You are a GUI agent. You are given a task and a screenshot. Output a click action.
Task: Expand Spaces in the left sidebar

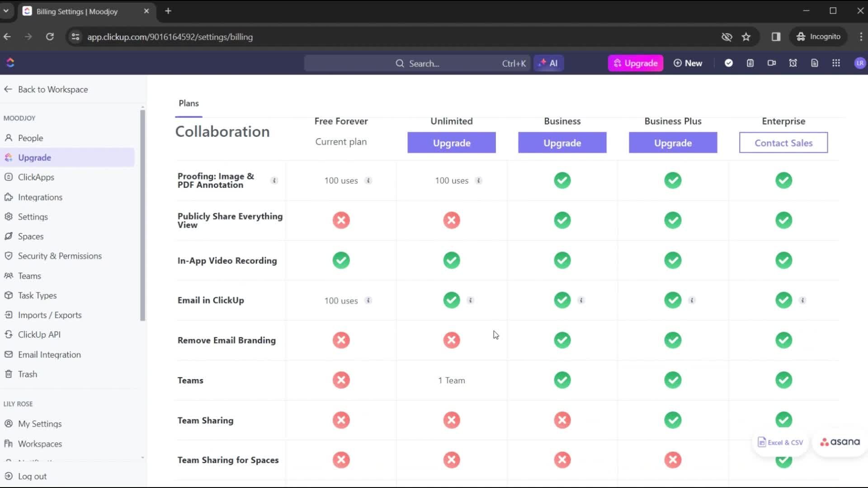[31, 236]
